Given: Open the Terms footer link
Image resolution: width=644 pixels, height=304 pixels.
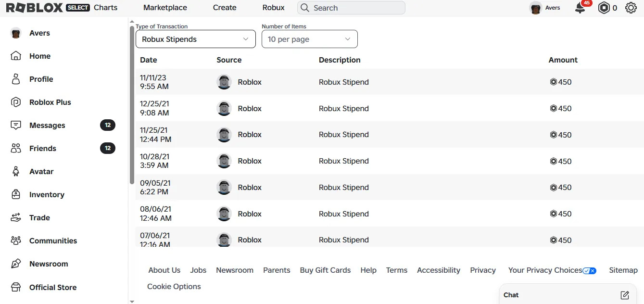Looking at the screenshot, I should click(397, 270).
